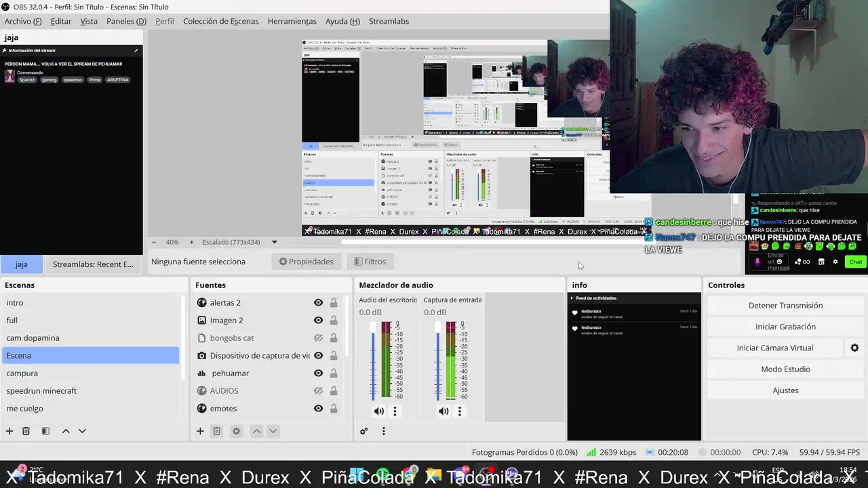This screenshot has height=488, width=868.
Task: Open advanced audio properties gears icon
Action: (x=364, y=431)
